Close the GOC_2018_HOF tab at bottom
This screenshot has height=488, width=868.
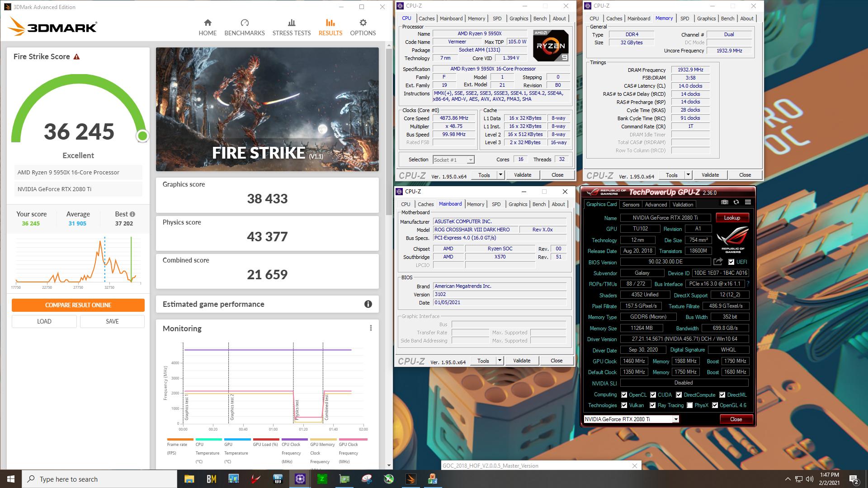coord(635,466)
